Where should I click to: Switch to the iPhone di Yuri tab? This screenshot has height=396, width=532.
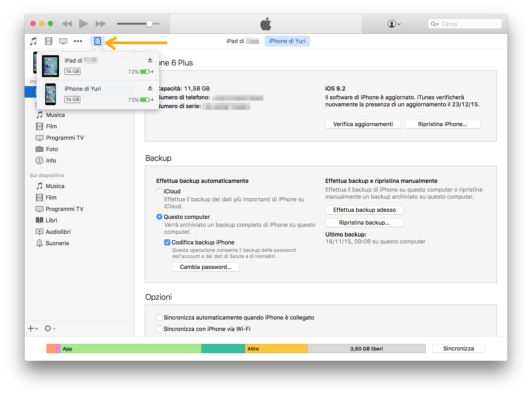(x=287, y=41)
